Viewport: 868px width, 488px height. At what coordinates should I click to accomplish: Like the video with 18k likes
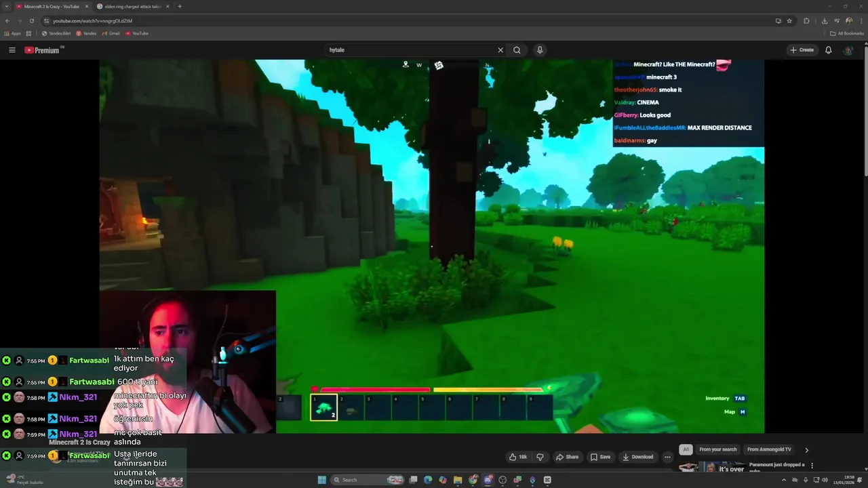click(x=518, y=457)
